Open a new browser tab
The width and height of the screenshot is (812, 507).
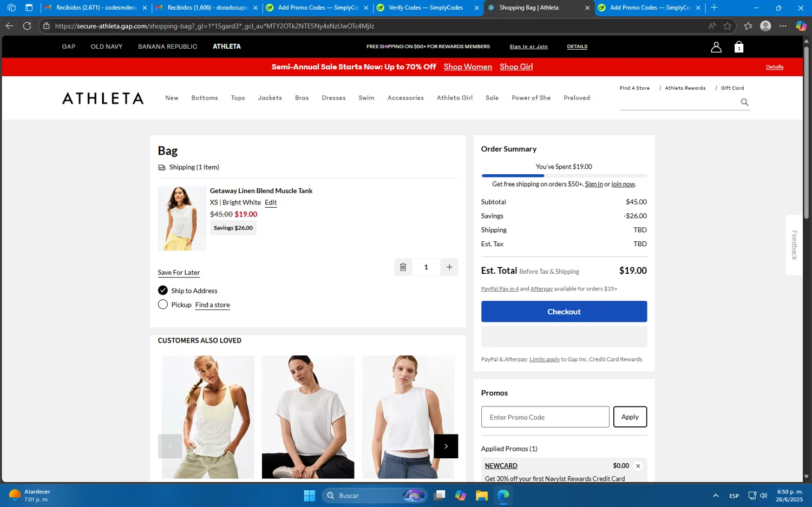pos(714,8)
